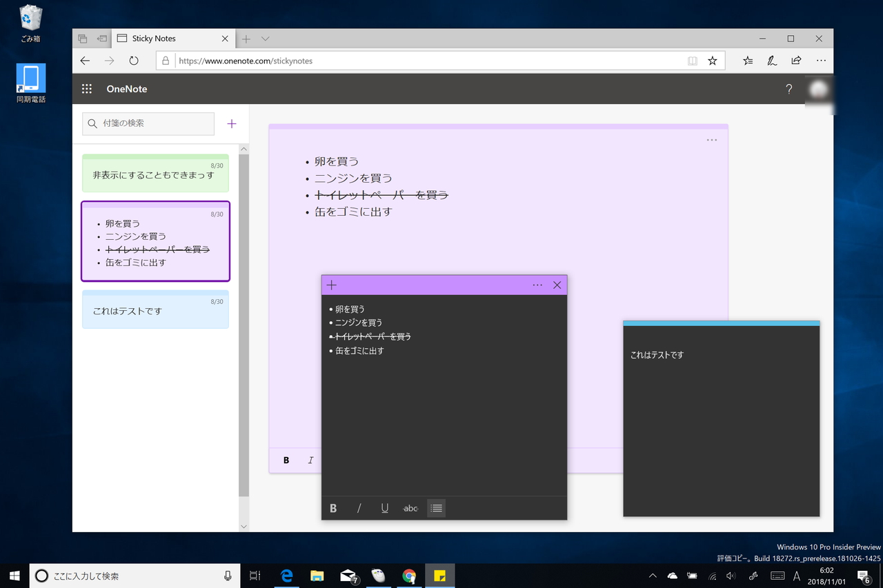Open the desktop note's options menu
The height and width of the screenshot is (588, 883).
click(537, 284)
